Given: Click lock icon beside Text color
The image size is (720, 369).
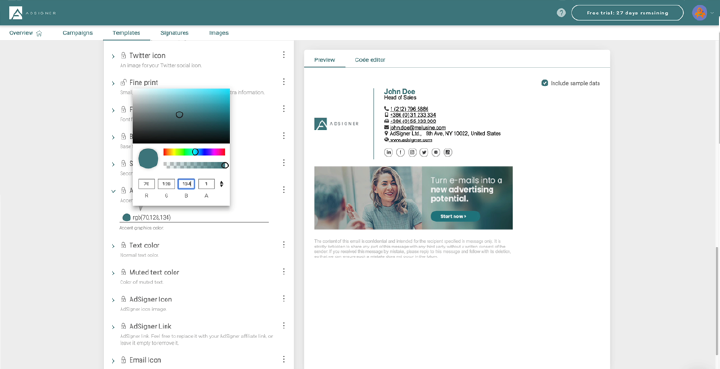Looking at the screenshot, I should tap(124, 245).
